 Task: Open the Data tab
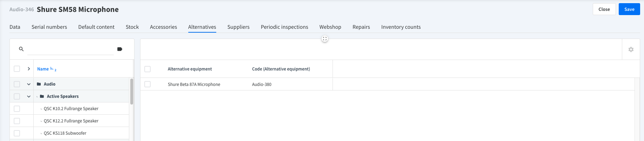click(x=15, y=27)
